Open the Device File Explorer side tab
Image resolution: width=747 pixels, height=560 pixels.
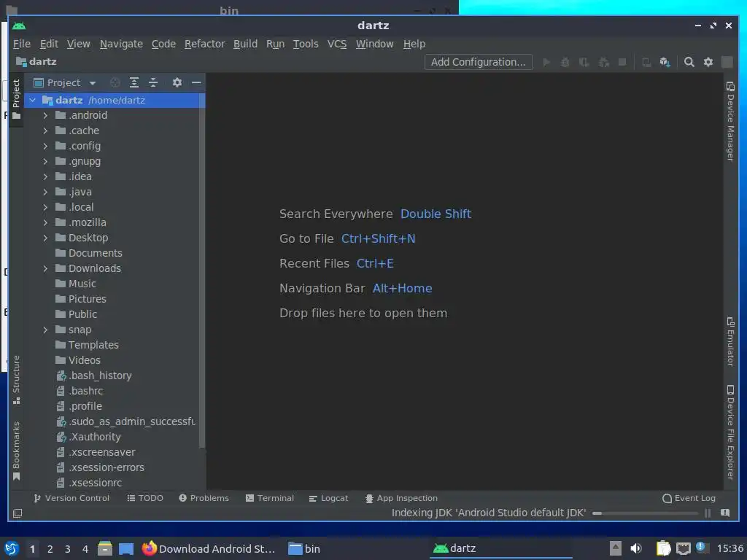[730, 432]
